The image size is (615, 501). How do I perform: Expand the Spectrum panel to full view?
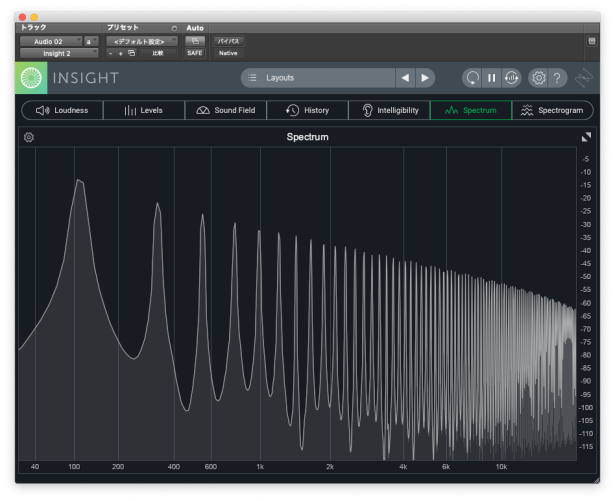(x=586, y=137)
